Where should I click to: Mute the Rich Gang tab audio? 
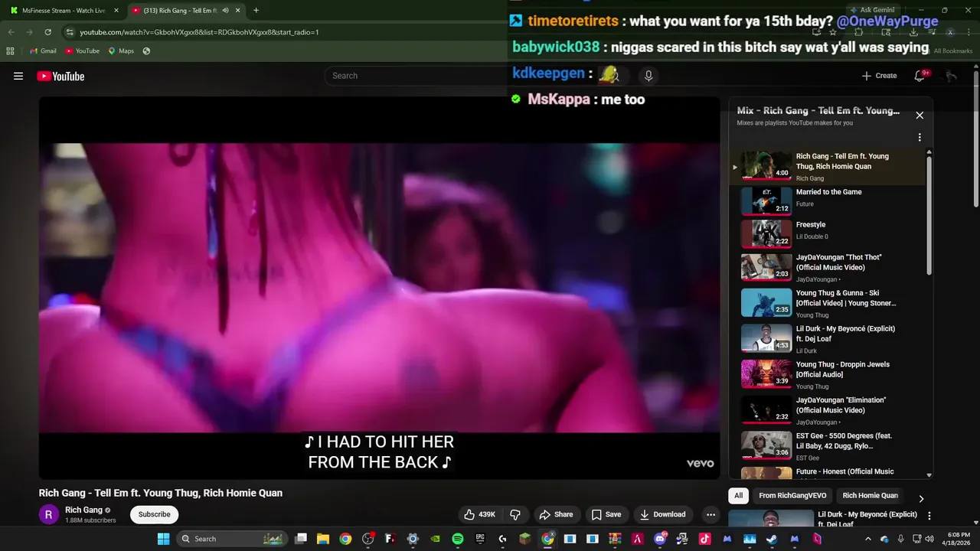(x=225, y=11)
